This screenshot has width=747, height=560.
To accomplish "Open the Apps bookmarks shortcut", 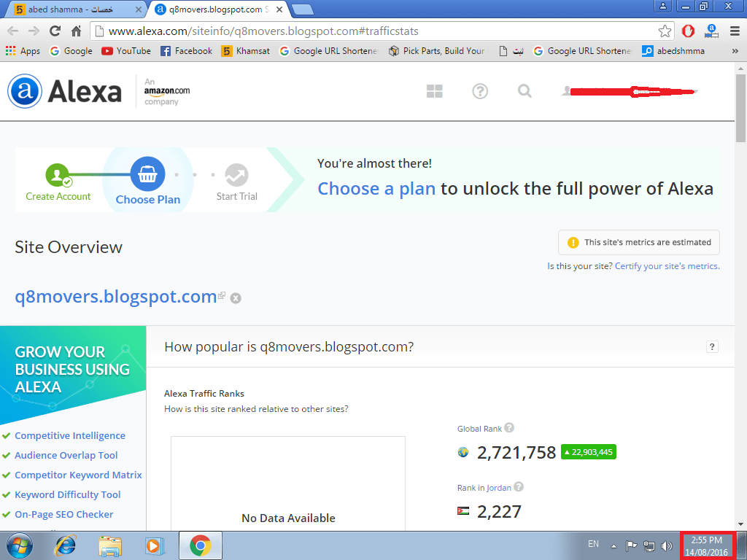I will (x=23, y=51).
